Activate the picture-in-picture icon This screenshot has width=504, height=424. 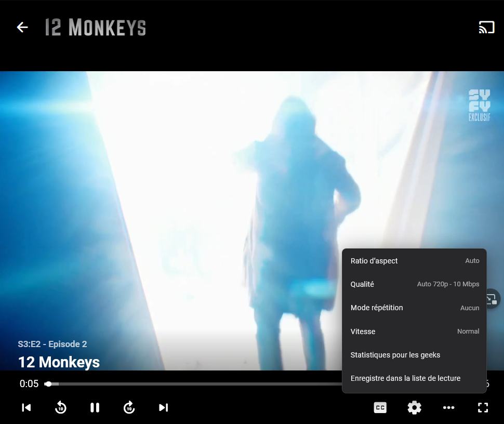(x=492, y=299)
